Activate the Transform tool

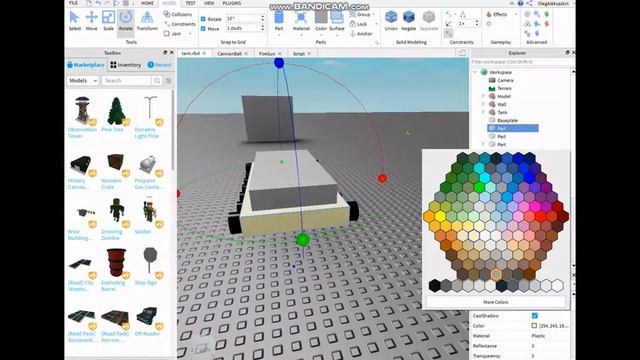pos(147,21)
